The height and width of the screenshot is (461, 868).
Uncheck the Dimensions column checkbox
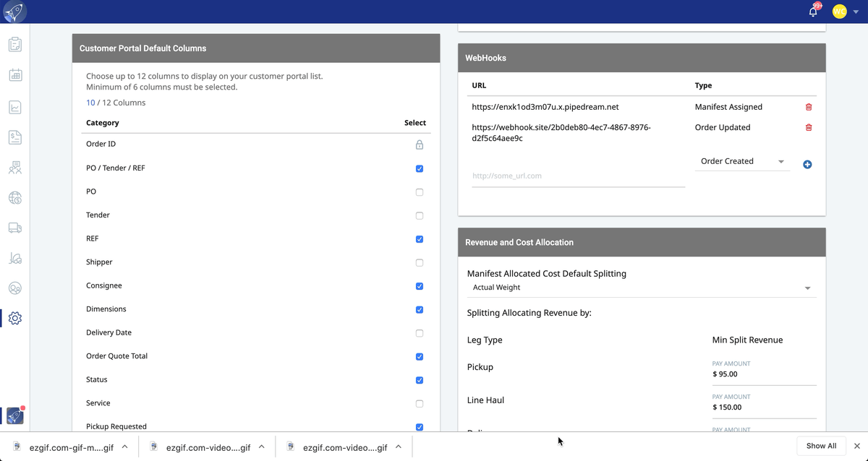click(x=420, y=309)
